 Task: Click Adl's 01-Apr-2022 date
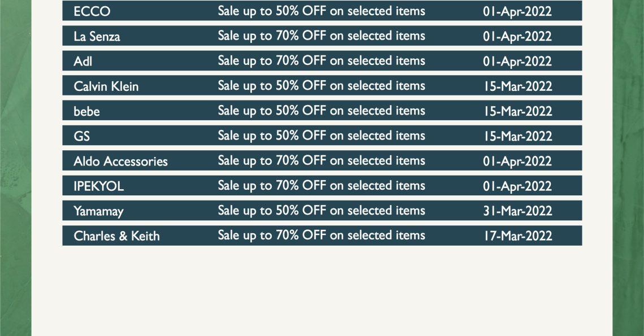point(517,61)
